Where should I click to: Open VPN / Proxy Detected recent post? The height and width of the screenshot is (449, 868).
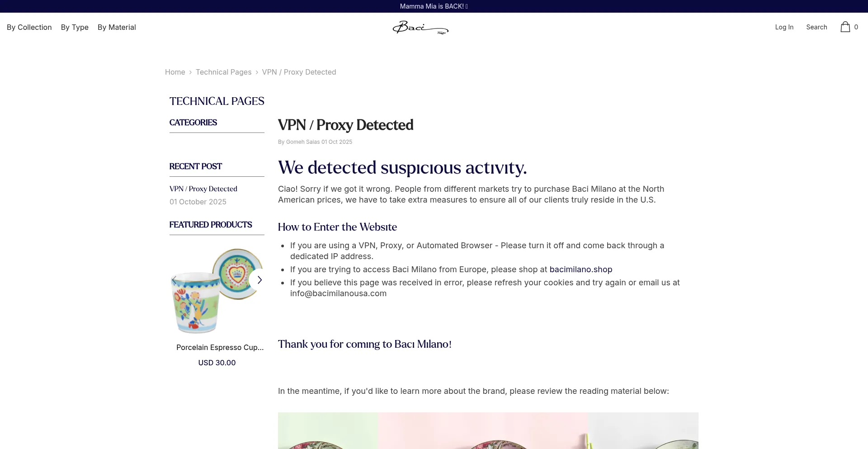coord(203,189)
